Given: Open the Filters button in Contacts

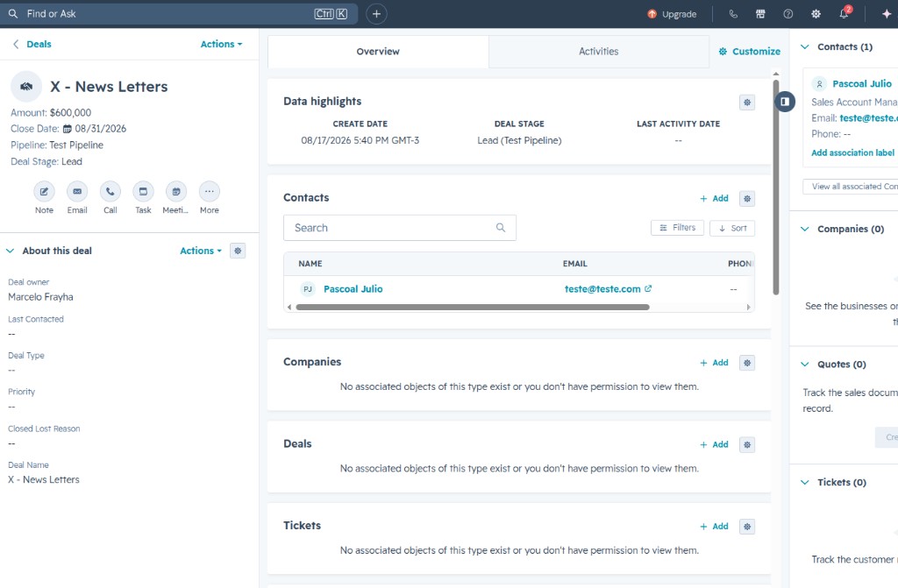Looking at the screenshot, I should pos(678,228).
